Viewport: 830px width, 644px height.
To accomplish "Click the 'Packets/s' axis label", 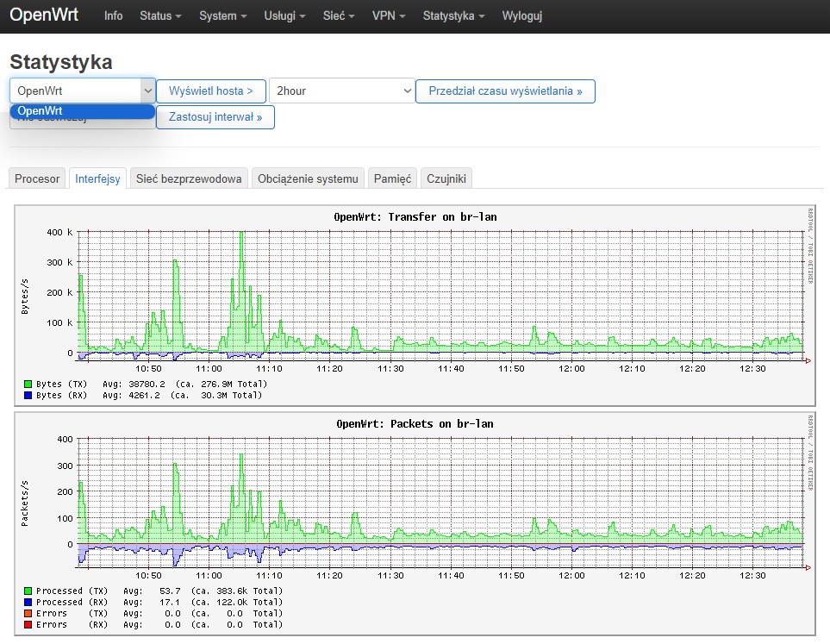I will [x=25, y=503].
